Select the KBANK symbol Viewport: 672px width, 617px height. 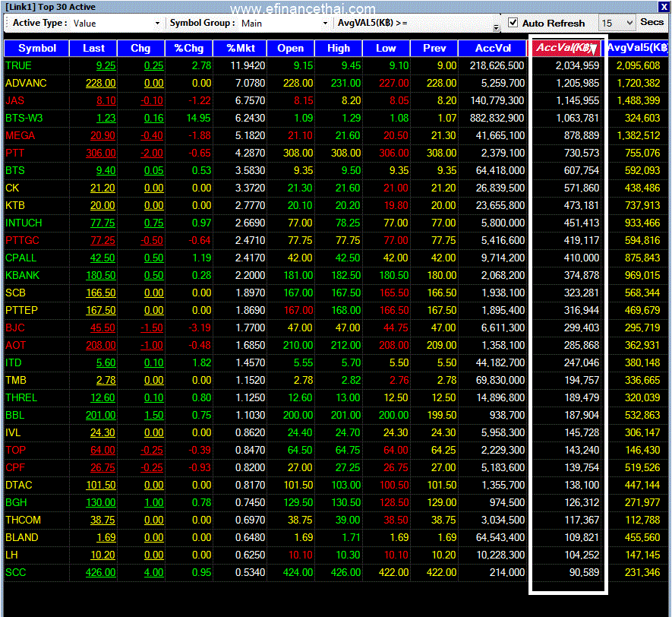click(22, 275)
